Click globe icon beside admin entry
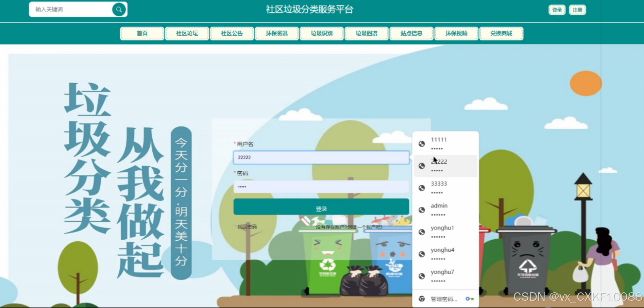The height and width of the screenshot is (308, 644). click(422, 210)
